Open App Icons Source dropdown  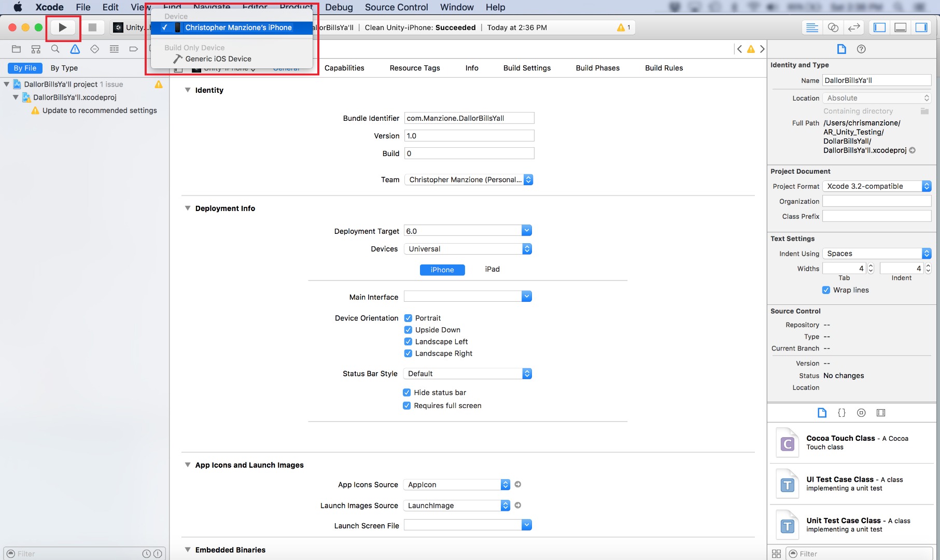457,485
